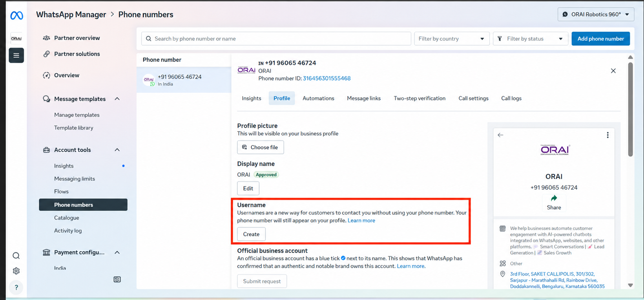Click the ORAI logo beside phone number header
This screenshot has height=300, width=644.
246,70
